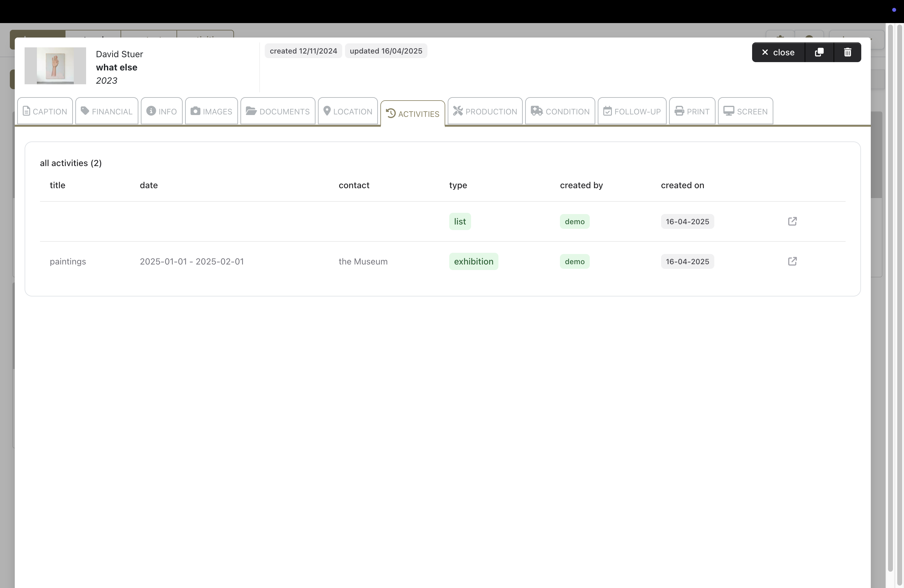Open the Follow-up tab
The image size is (904, 588).
point(632,111)
